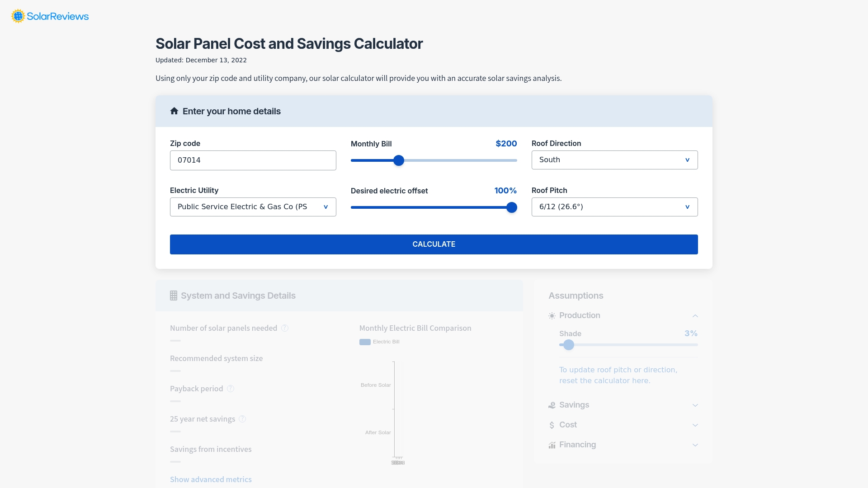
Task: Click the home icon beside "Enter your home details"
Action: (174, 111)
